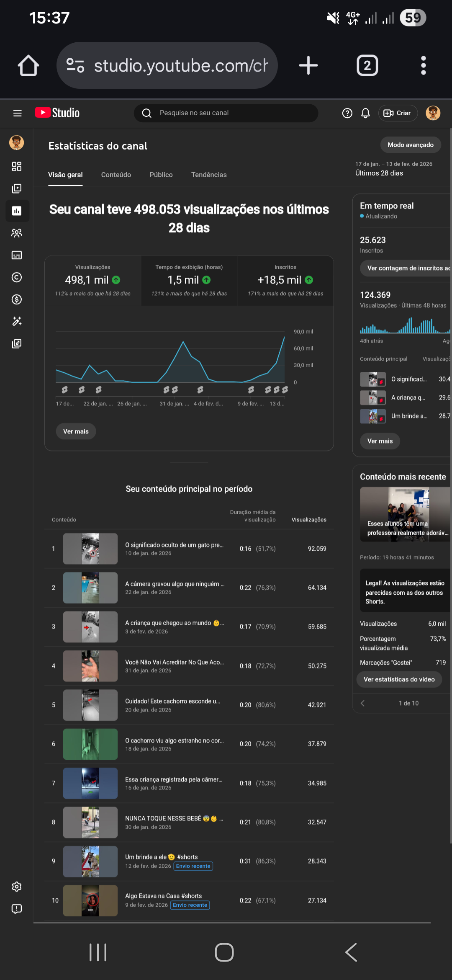The height and width of the screenshot is (980, 452).
Task: Open Monetization dollar icon in sidebar
Action: click(17, 299)
